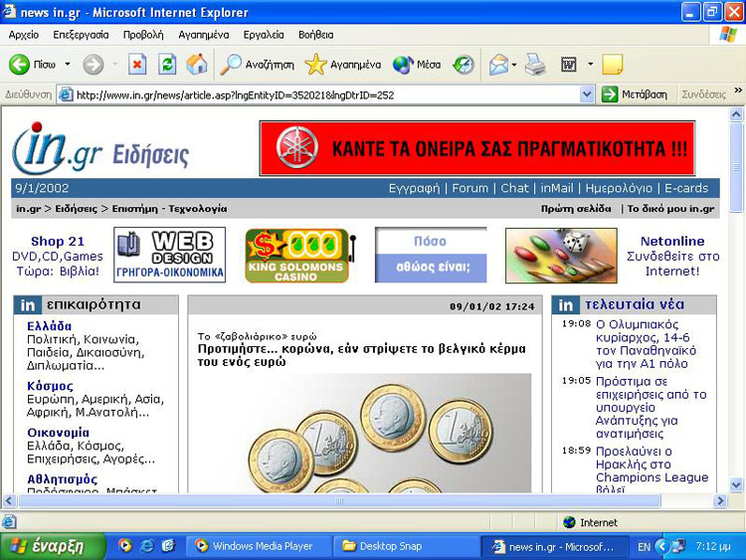
Task: Switch to Windows Media Player taskbar button
Action: 258,546
